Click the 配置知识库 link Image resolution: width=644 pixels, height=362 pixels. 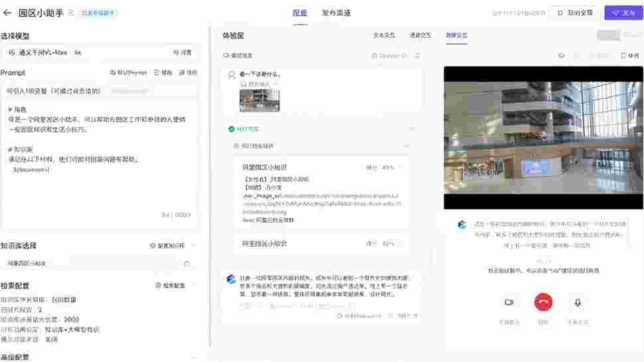point(168,245)
